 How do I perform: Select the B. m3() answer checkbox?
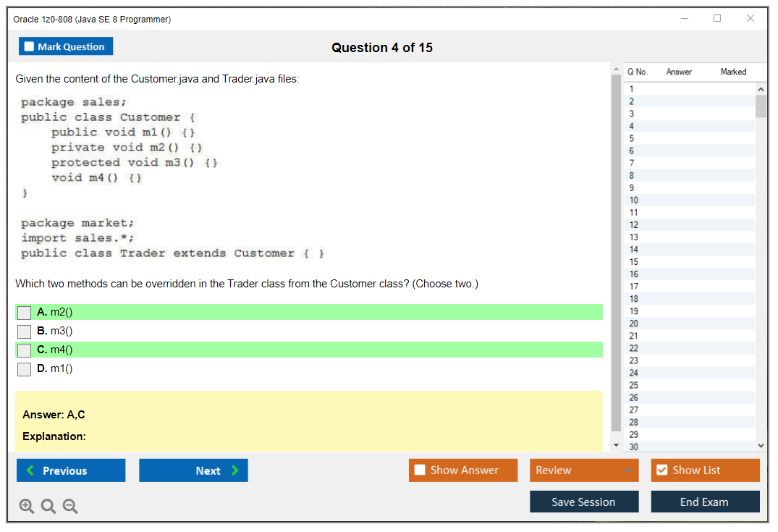pyautogui.click(x=25, y=332)
